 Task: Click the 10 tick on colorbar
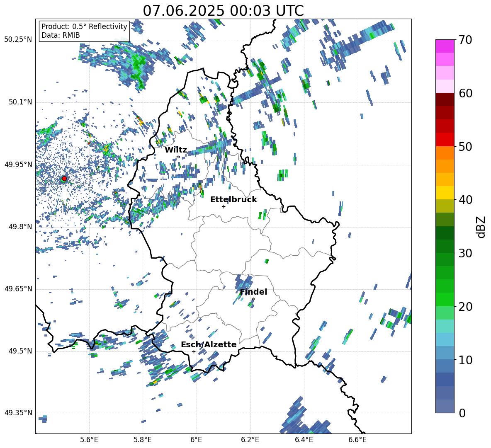[x=465, y=360]
